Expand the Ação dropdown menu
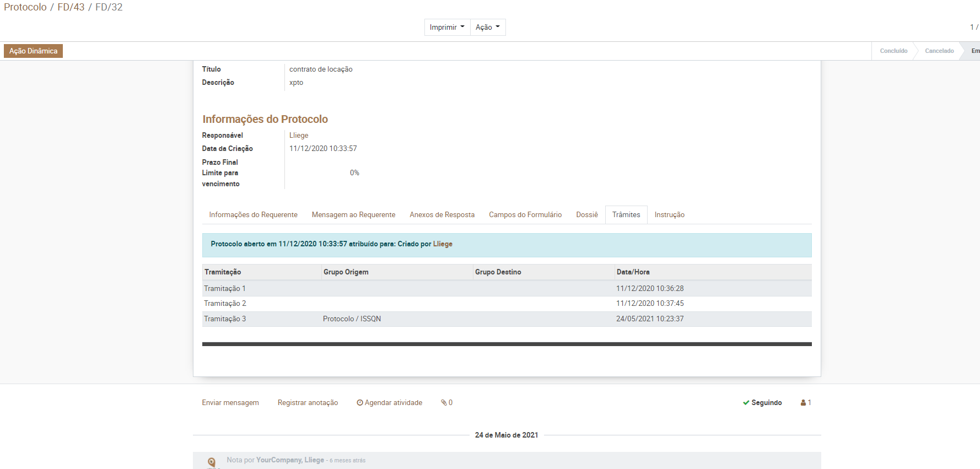980x469 pixels. [x=487, y=27]
